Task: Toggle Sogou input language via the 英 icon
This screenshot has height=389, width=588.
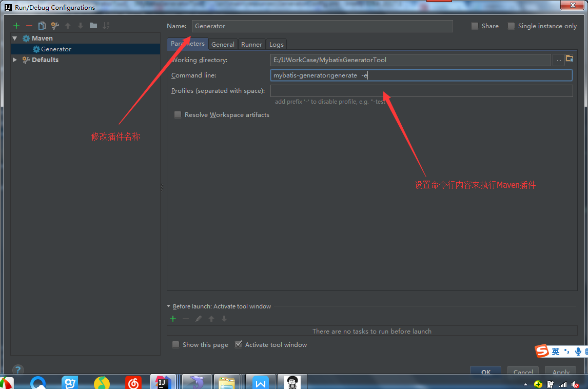Action: click(556, 352)
